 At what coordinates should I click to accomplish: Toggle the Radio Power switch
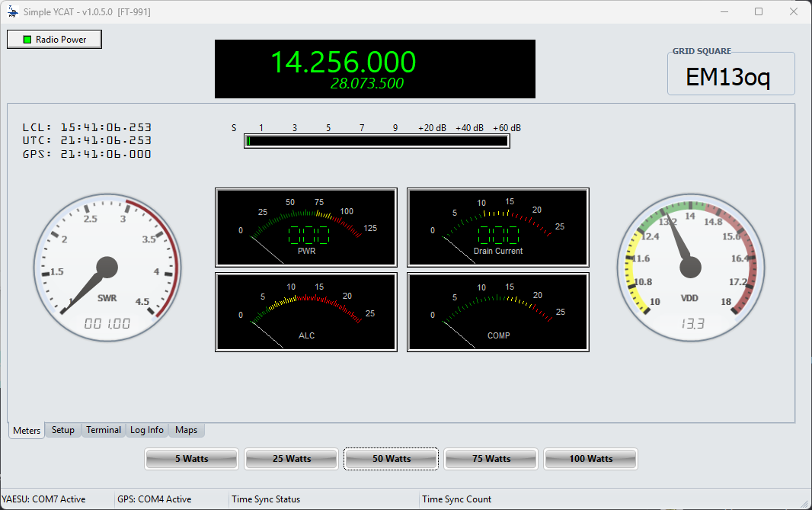[x=53, y=39]
